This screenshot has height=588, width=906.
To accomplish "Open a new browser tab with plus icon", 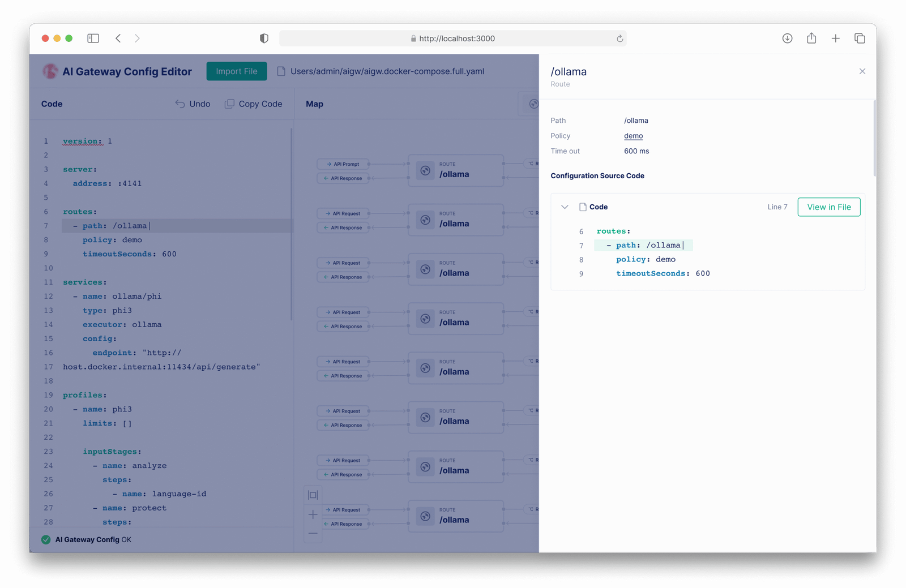I will 835,38.
